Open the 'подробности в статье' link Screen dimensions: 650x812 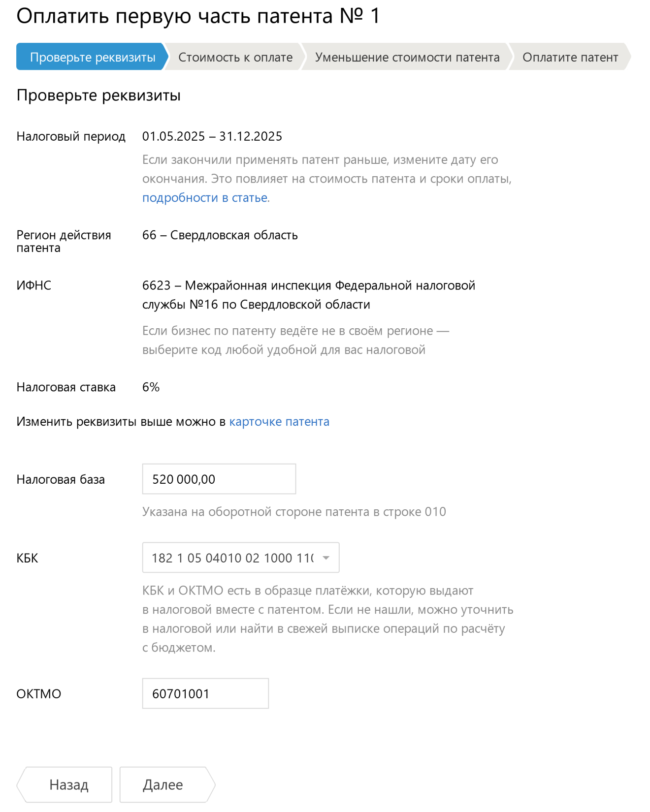click(205, 198)
